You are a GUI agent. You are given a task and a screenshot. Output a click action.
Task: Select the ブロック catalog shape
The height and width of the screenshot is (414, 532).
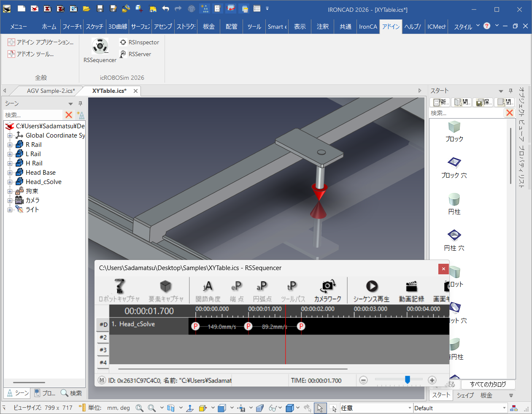pos(454,132)
